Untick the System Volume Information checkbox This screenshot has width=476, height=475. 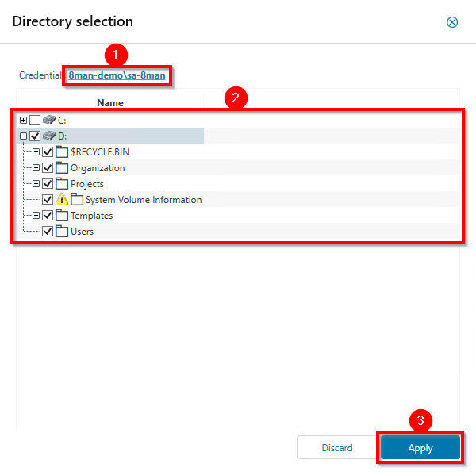coord(48,200)
